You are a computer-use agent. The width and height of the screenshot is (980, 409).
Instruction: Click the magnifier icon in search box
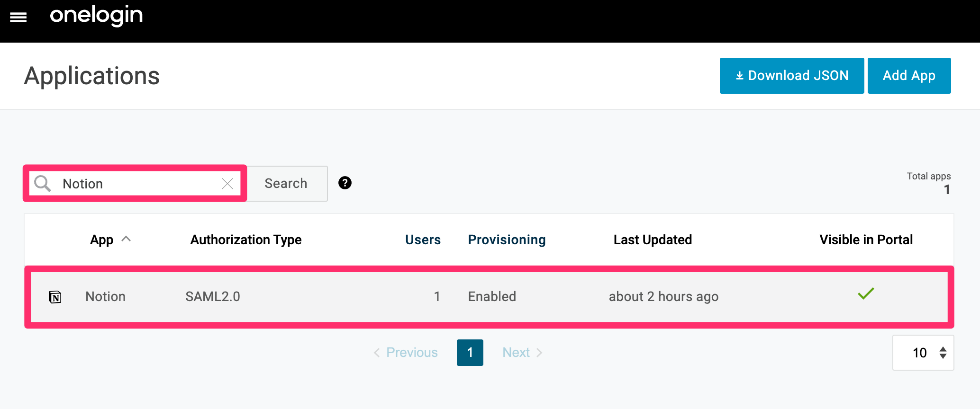43,183
